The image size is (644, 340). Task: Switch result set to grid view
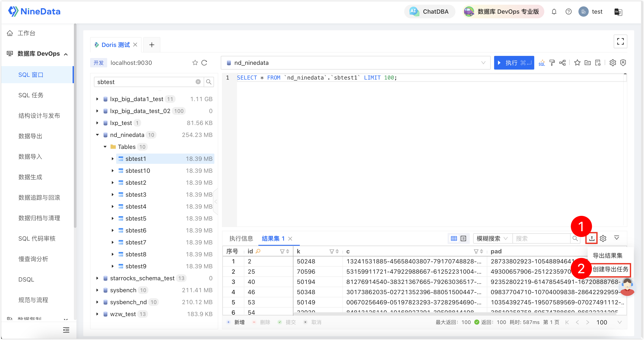[x=454, y=238]
